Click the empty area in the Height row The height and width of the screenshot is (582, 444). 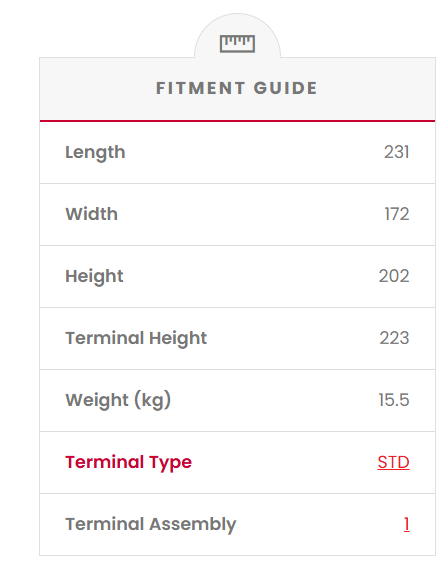pos(251,277)
